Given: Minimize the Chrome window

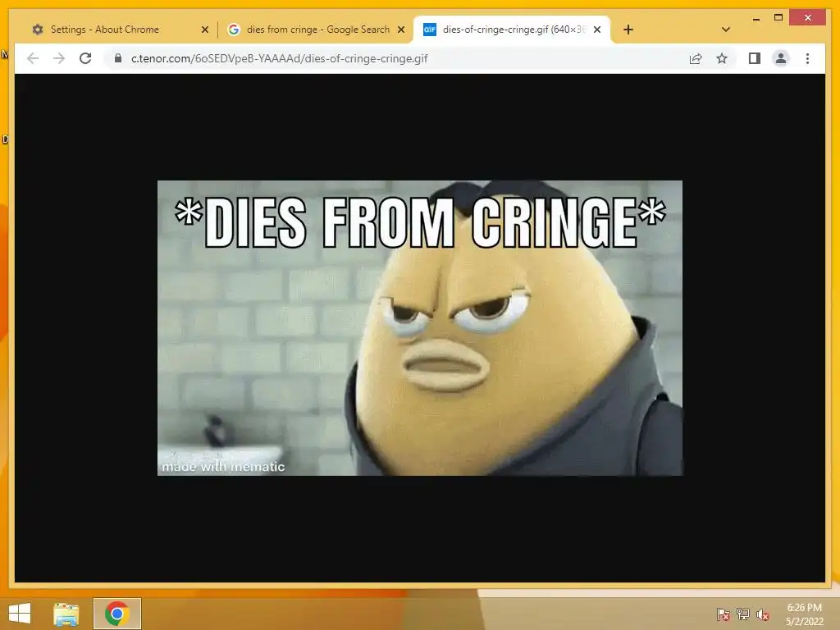Looking at the screenshot, I should pyautogui.click(x=756, y=19).
